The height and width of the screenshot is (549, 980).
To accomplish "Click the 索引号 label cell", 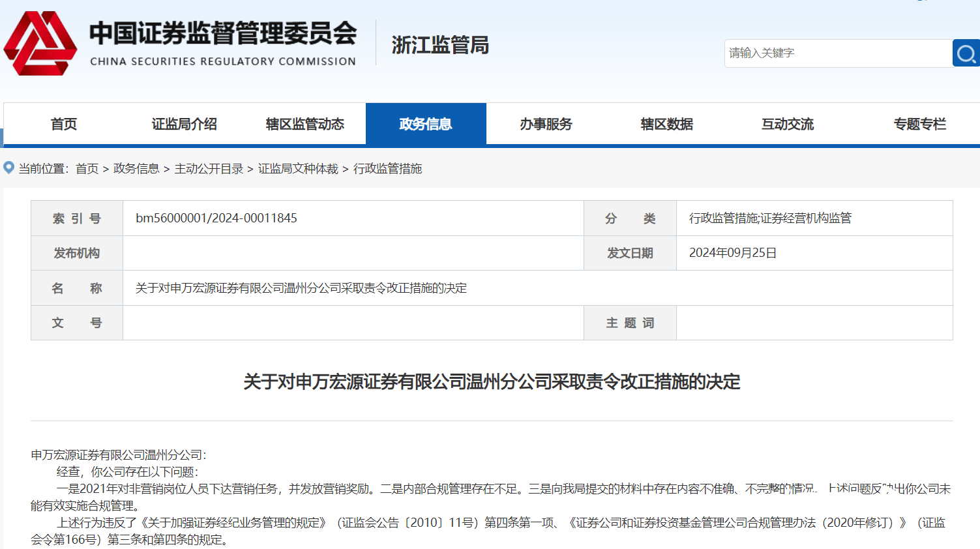I will pos(77,218).
